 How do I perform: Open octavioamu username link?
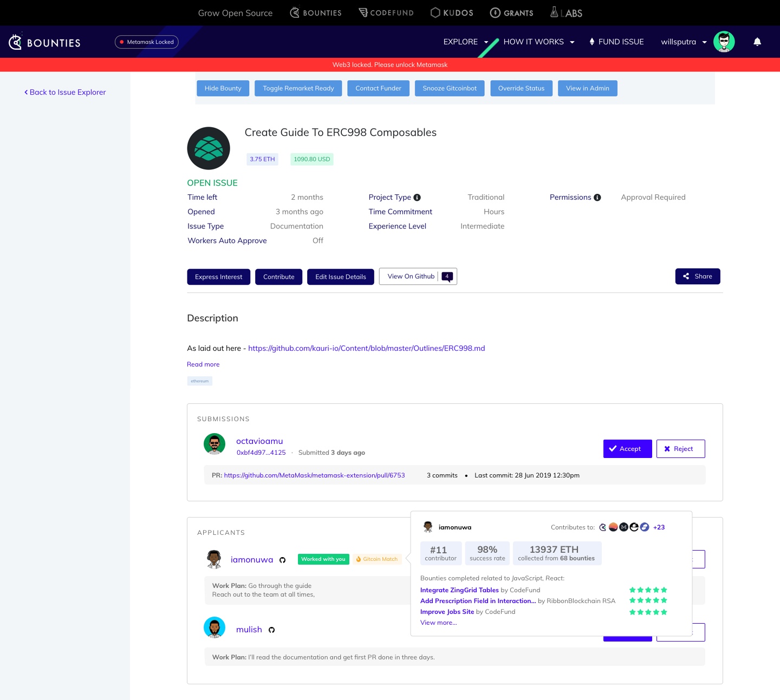pos(259,441)
